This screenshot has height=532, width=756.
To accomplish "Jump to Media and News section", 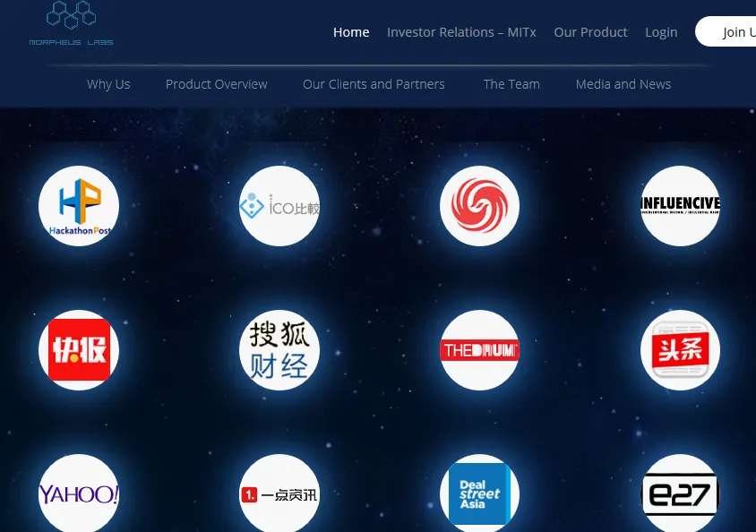I will click(623, 84).
